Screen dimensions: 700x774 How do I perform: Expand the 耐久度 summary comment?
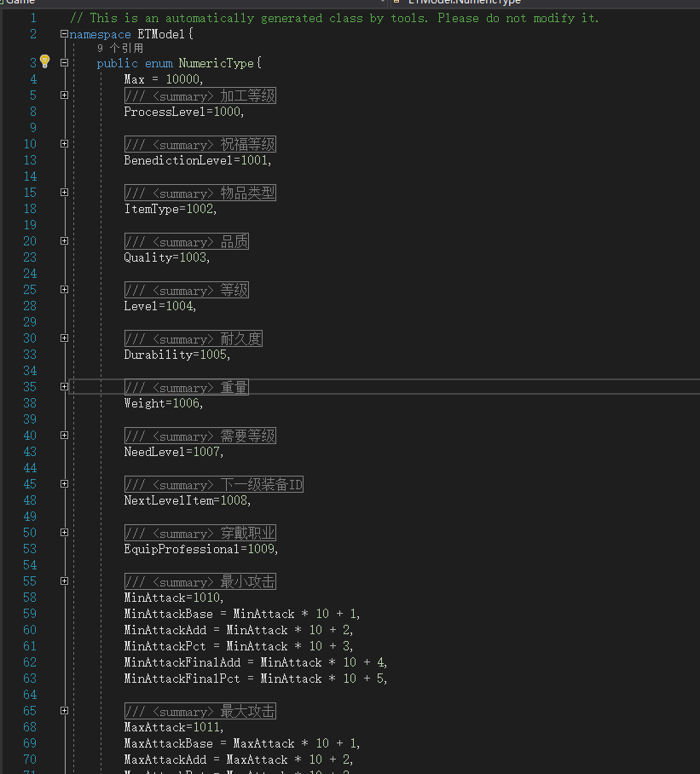coord(64,338)
